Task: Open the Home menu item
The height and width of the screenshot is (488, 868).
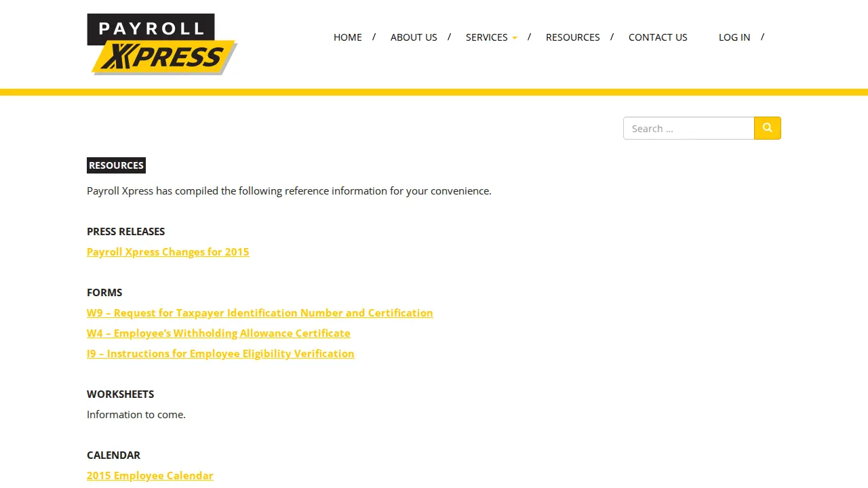Action: tap(348, 37)
